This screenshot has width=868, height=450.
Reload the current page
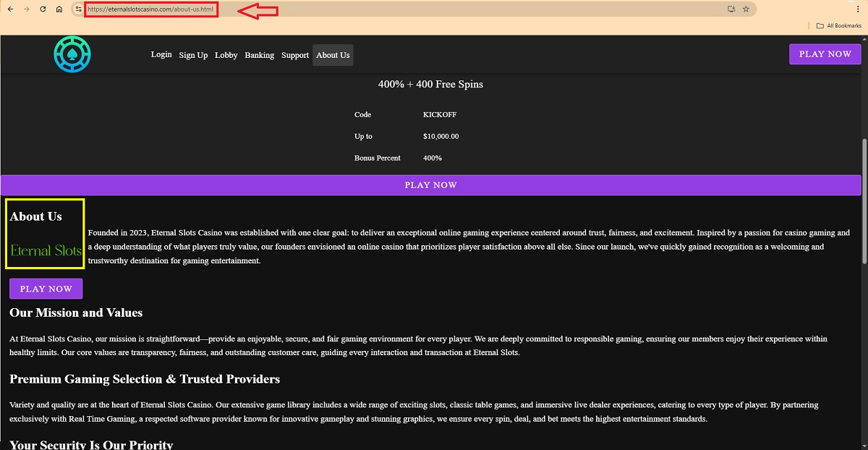tap(43, 9)
